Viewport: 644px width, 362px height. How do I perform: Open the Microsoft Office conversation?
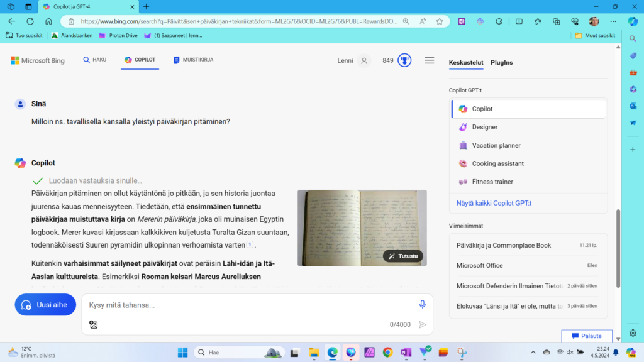tap(528, 266)
